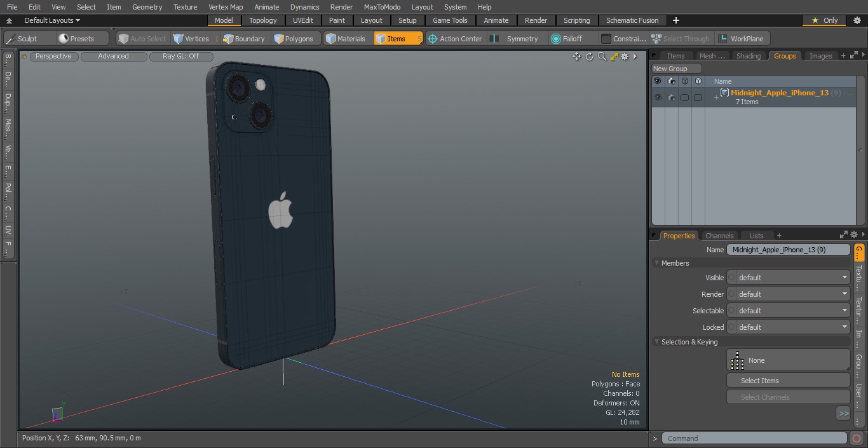Click the wireframe cube column header icon
868x448 pixels.
684,81
